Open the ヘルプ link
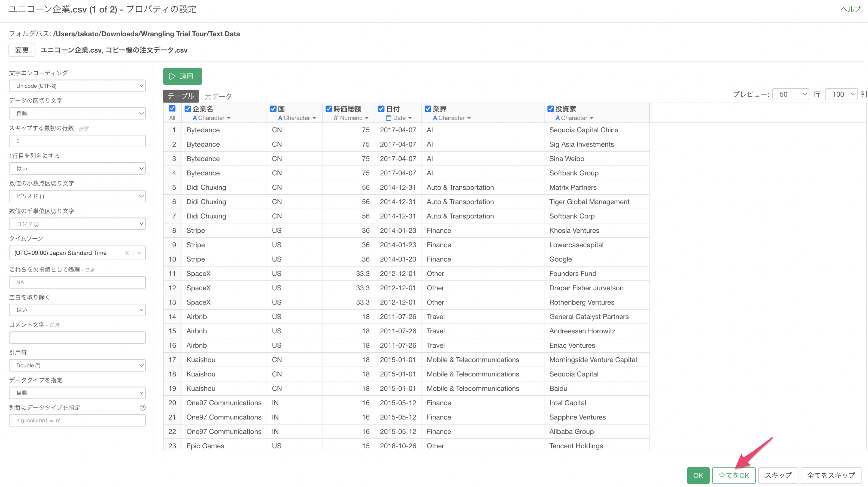The height and width of the screenshot is (487, 868). [x=851, y=9]
